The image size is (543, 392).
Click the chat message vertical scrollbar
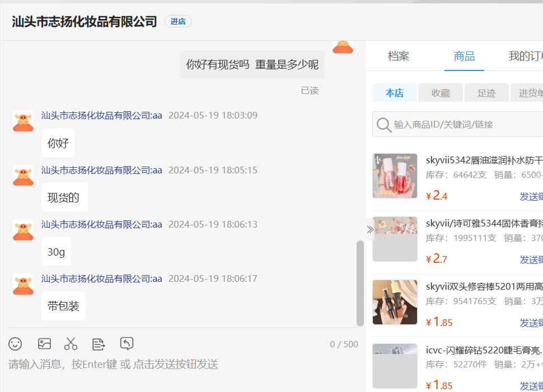[x=360, y=282]
